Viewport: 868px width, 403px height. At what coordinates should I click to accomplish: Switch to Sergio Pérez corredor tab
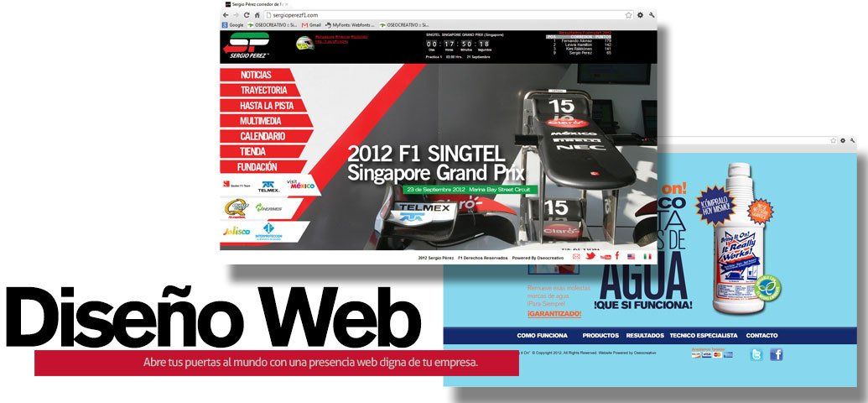pos(255,4)
